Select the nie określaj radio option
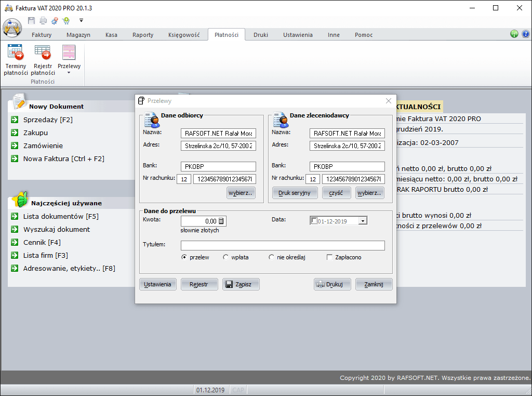 271,257
